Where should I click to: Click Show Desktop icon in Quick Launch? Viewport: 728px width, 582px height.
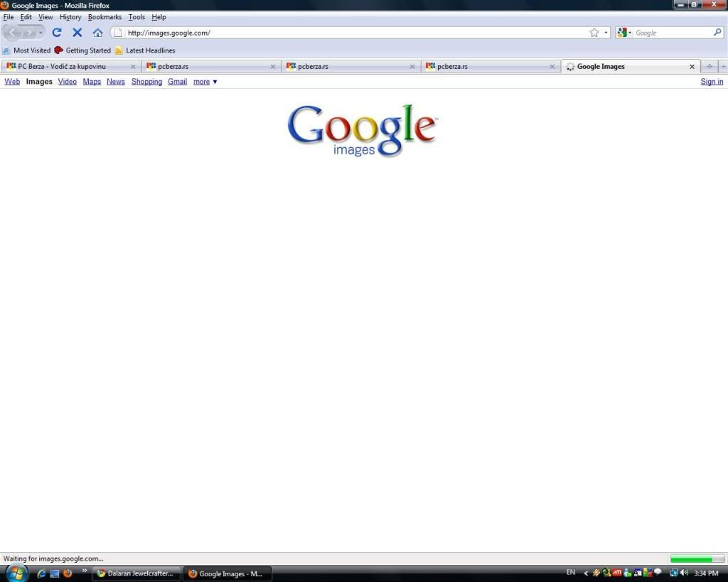click(54, 573)
